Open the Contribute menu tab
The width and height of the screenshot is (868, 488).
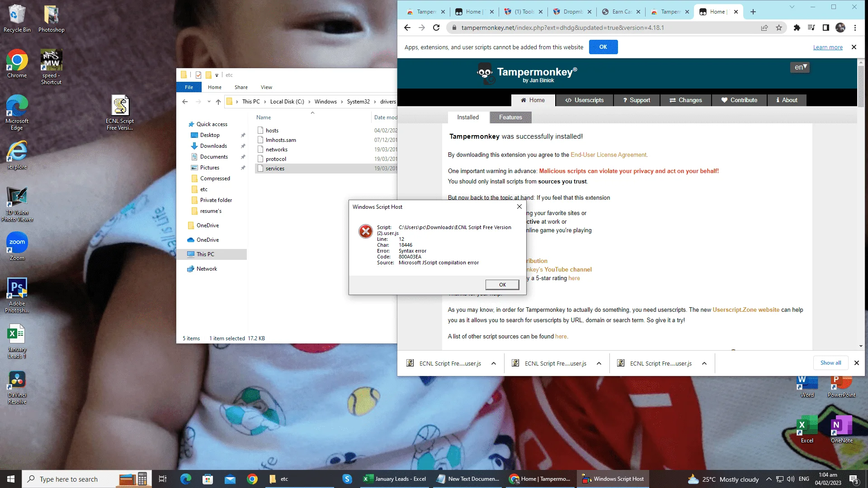[739, 100]
